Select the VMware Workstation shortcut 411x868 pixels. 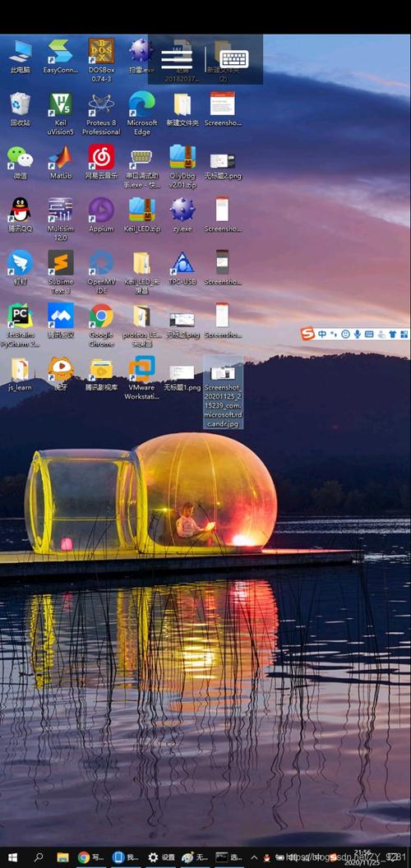tap(142, 378)
